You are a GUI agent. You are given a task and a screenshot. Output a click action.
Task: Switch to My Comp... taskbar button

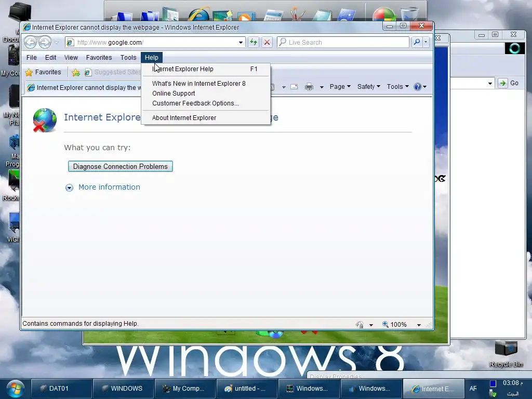(x=185, y=389)
